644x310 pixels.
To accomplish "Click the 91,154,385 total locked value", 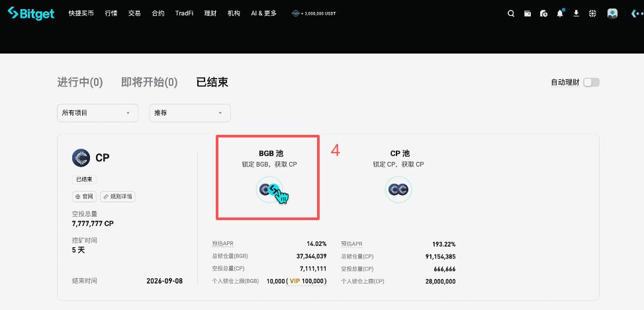I will tap(440, 256).
